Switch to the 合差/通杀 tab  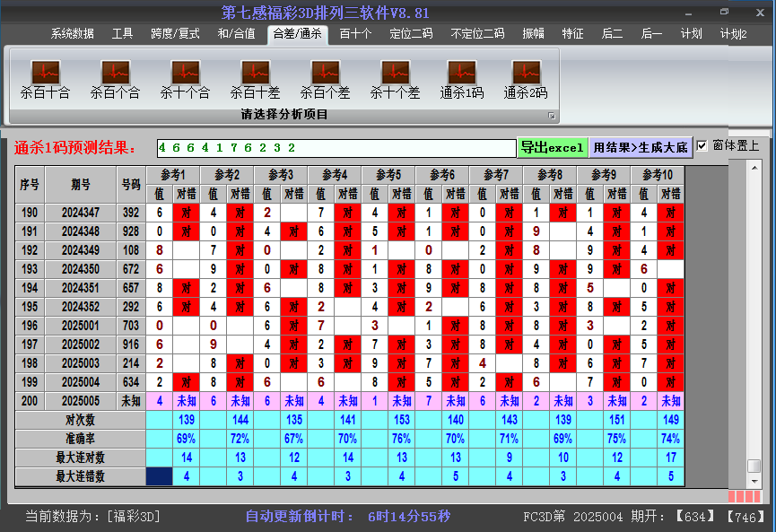pyautogui.click(x=298, y=34)
